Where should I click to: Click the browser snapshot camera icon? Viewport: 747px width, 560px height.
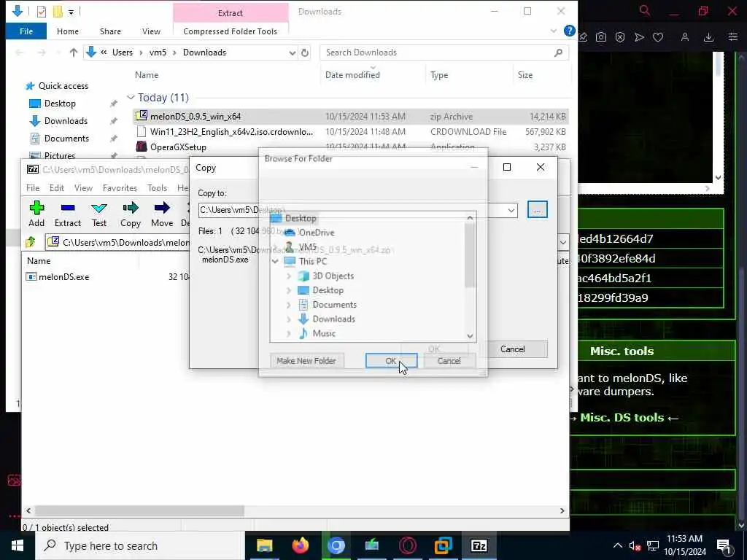click(x=601, y=37)
